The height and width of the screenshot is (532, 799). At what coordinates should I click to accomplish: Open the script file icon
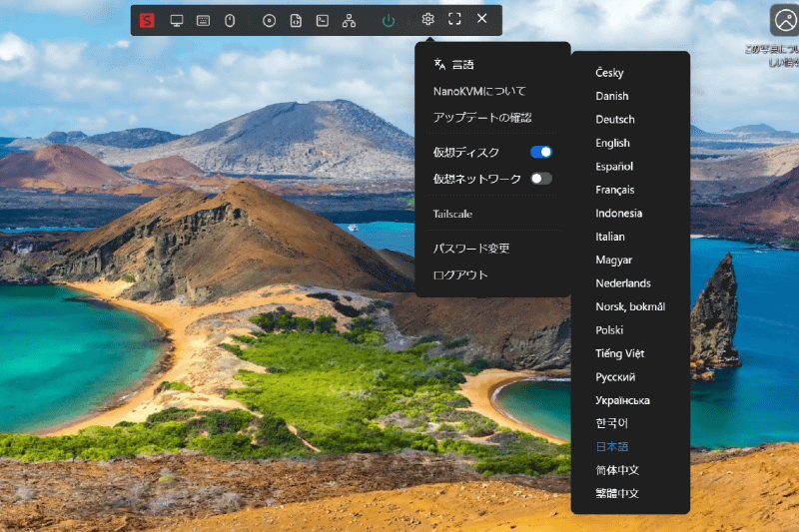click(296, 20)
